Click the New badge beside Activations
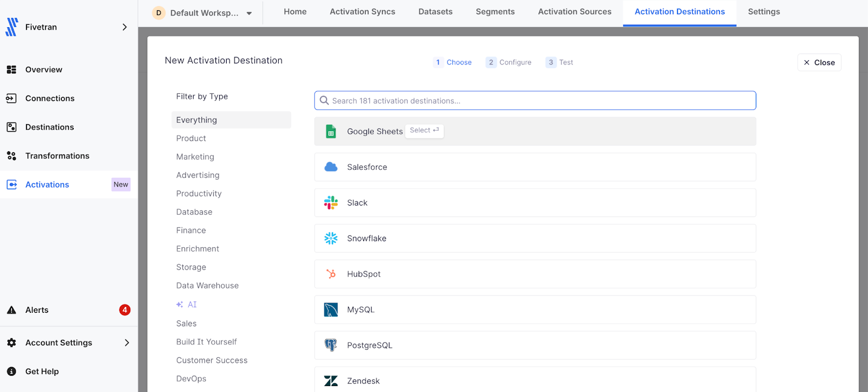868x392 pixels. (x=121, y=184)
